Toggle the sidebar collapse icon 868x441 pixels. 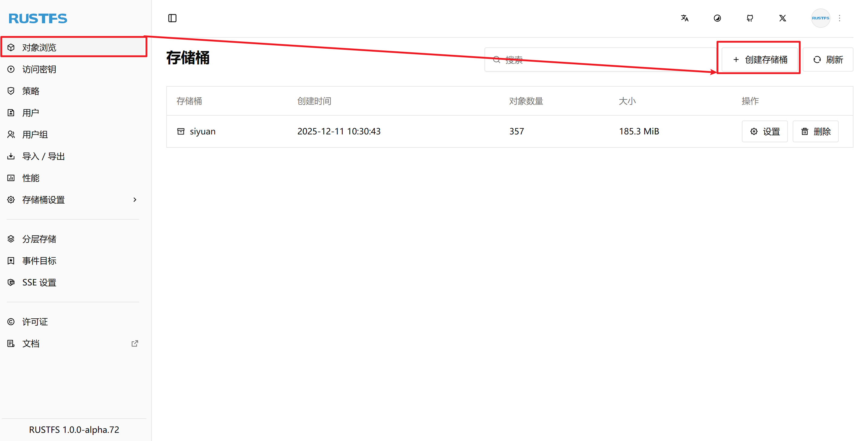[x=172, y=18]
